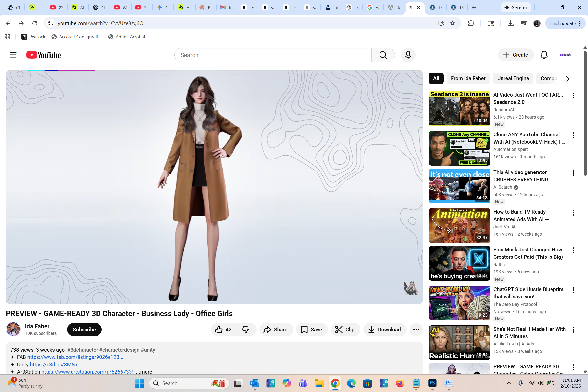Open the three-dot more actions menu under video
This screenshot has width=588, height=392.
[416, 330]
